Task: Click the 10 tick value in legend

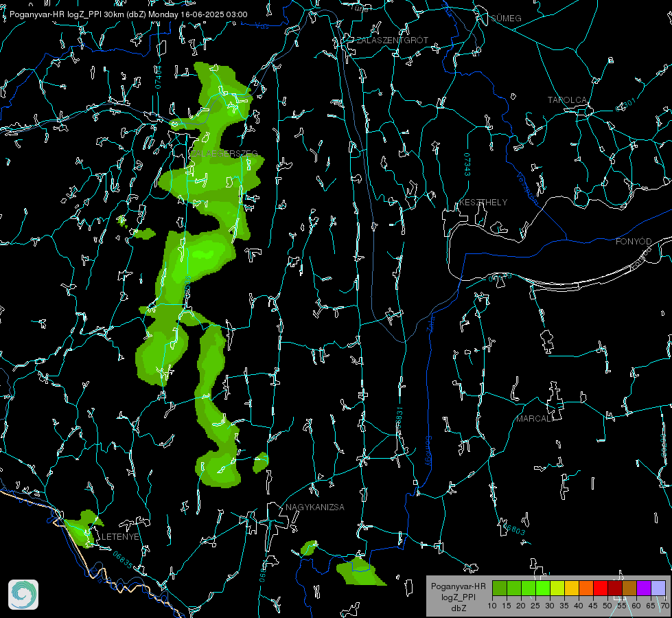Action: (x=492, y=606)
